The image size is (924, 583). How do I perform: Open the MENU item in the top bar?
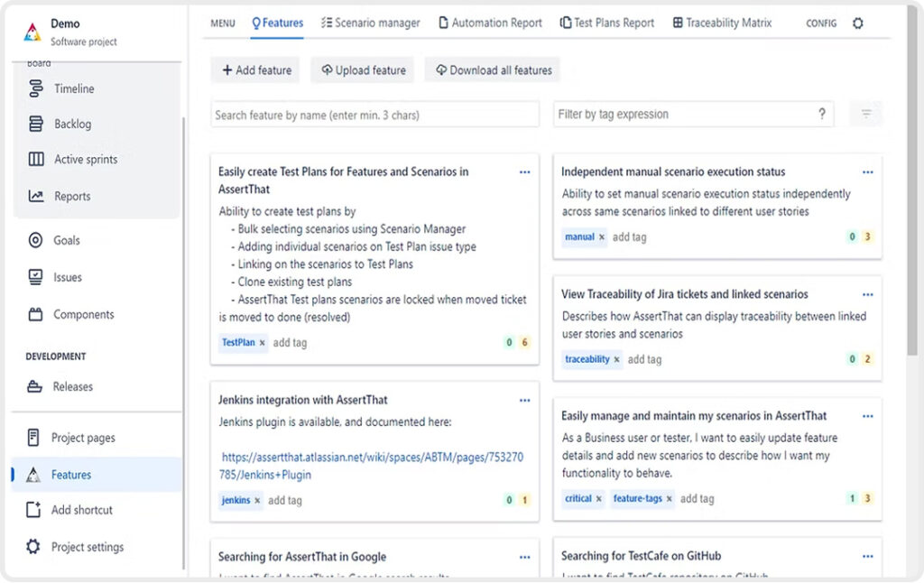[x=222, y=23]
